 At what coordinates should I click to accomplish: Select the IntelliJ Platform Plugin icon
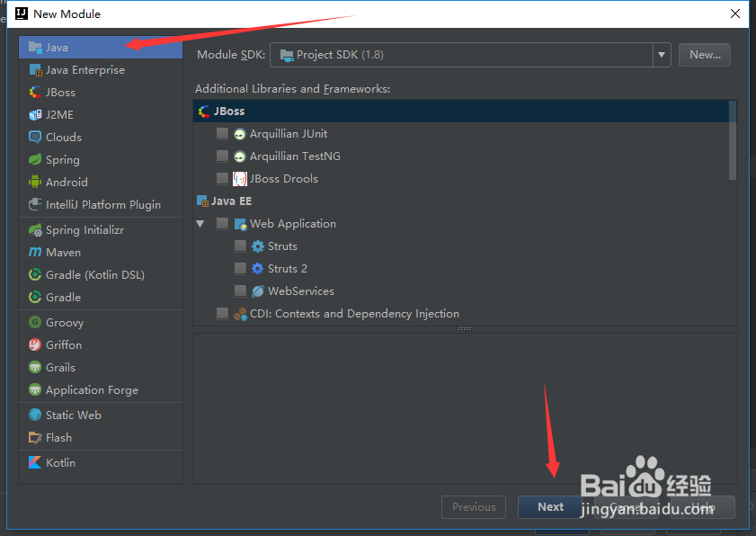pos(35,204)
